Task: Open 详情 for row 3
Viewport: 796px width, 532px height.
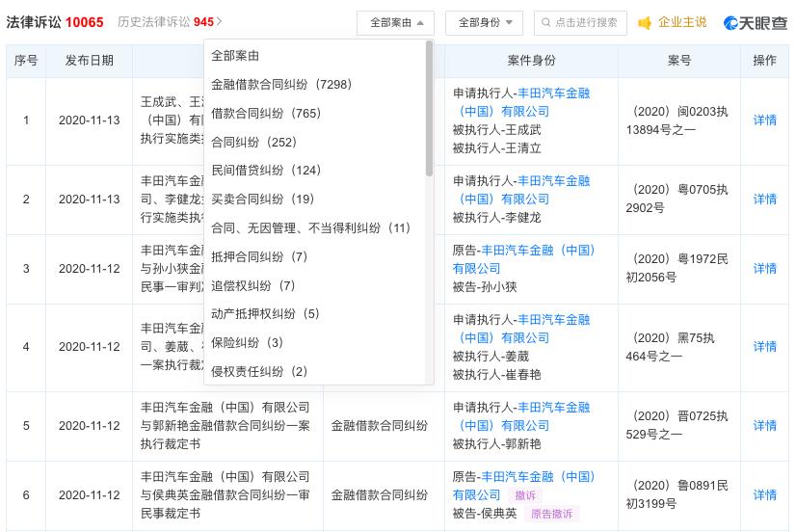Action: pyautogui.click(x=764, y=269)
